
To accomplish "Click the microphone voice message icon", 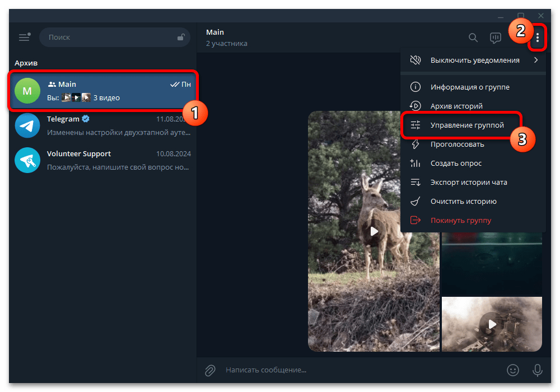I will click(x=537, y=370).
